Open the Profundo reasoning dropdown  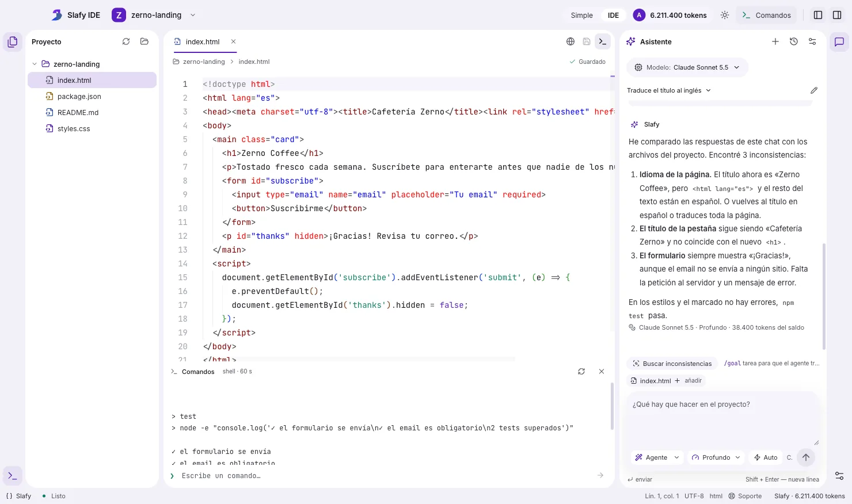tap(716, 457)
